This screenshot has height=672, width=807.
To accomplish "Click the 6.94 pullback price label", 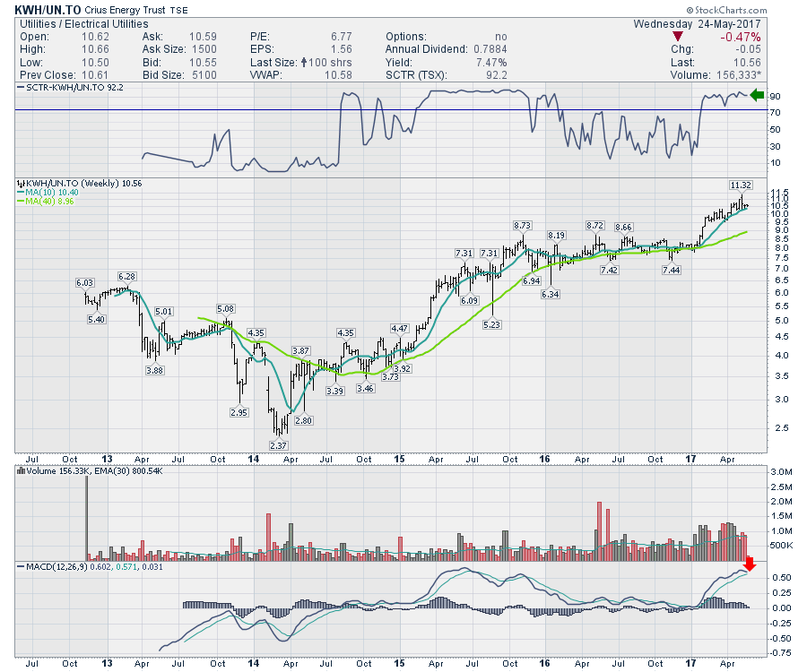I will coord(532,280).
